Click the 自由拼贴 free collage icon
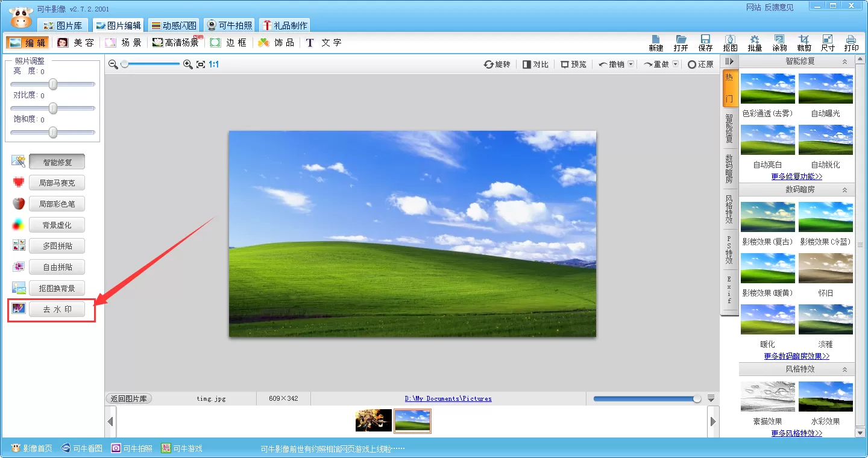This screenshot has width=868, height=458. 19,267
